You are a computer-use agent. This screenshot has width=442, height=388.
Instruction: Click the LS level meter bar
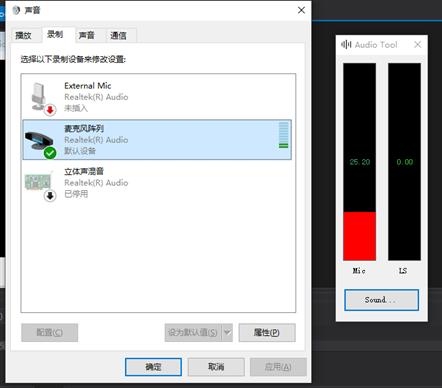pyautogui.click(x=404, y=162)
